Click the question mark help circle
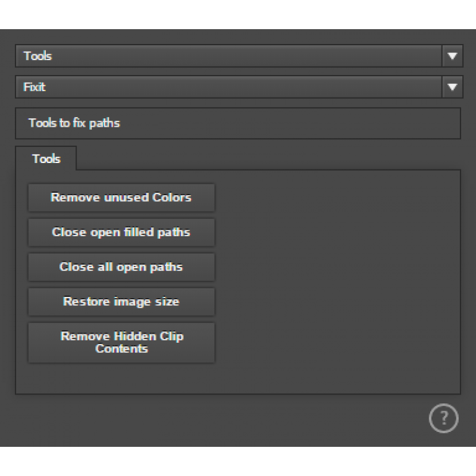Viewport: 476px width, 476px height. (443, 418)
